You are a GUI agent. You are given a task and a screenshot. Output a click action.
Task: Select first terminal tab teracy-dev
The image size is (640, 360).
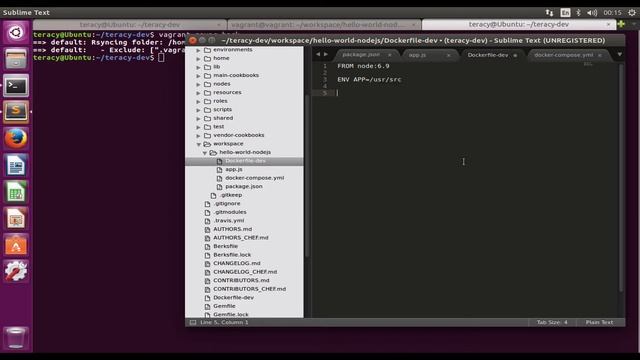pos(130,24)
